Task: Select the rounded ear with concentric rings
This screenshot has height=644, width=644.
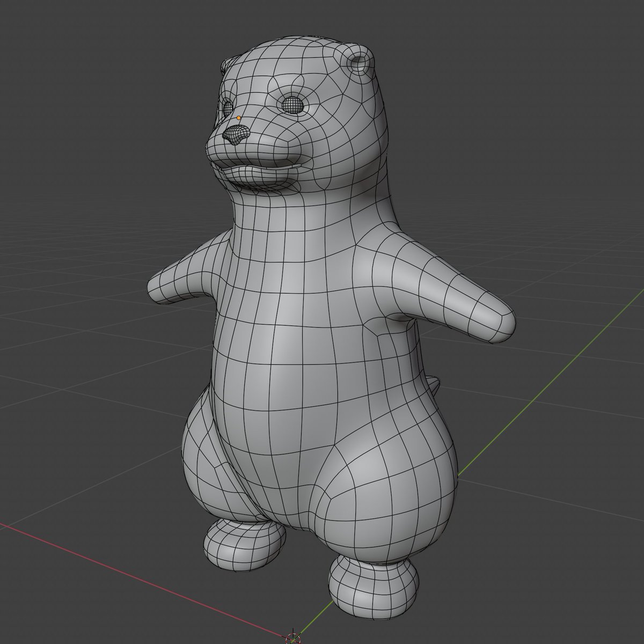Action: 357,64
